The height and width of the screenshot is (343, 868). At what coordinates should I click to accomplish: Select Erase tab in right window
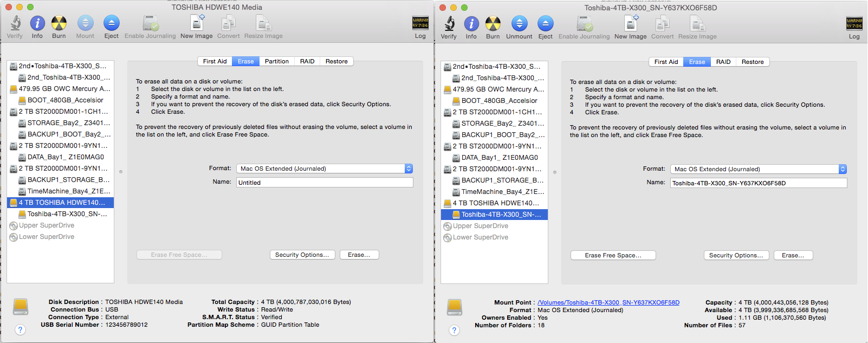point(697,62)
